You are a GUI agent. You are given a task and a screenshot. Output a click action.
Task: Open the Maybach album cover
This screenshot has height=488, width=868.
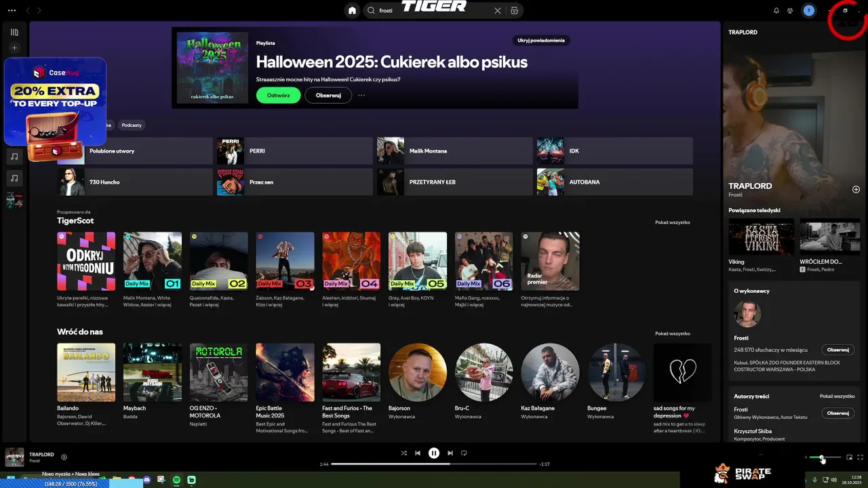153,372
